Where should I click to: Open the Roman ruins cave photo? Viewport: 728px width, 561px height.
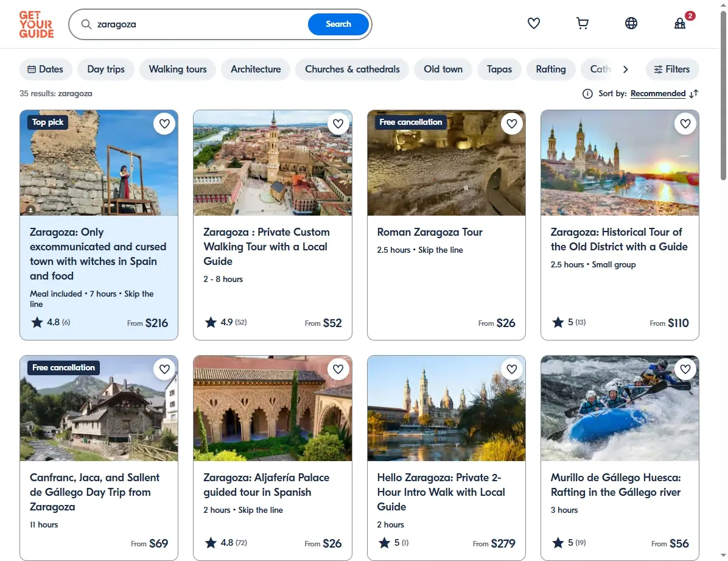point(446,163)
